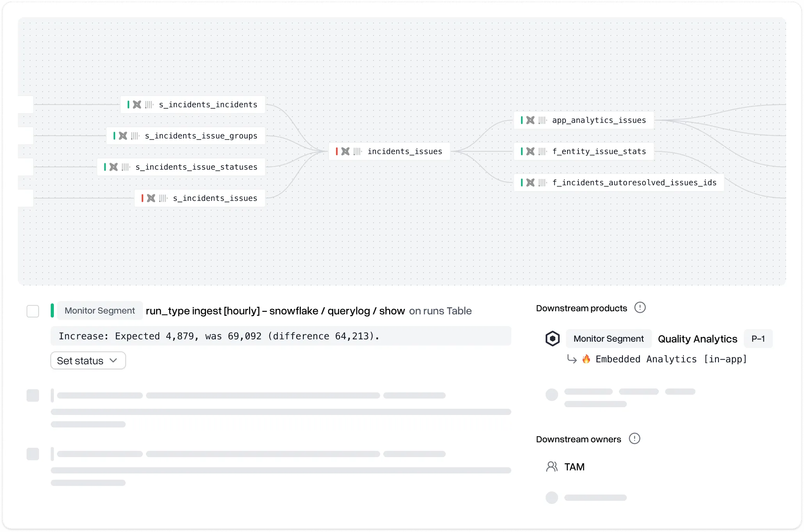Click info icon beside Downstream products
This screenshot has width=804, height=532.
point(640,308)
